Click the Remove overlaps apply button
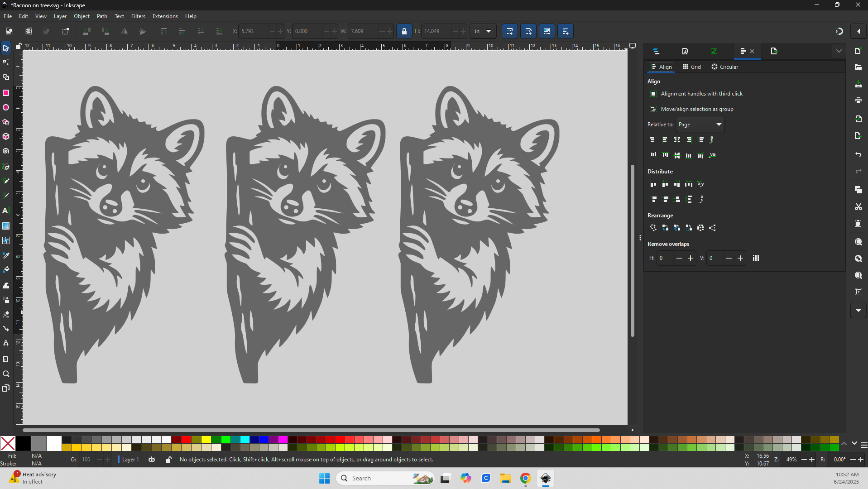The height and width of the screenshot is (489, 868). (x=756, y=258)
